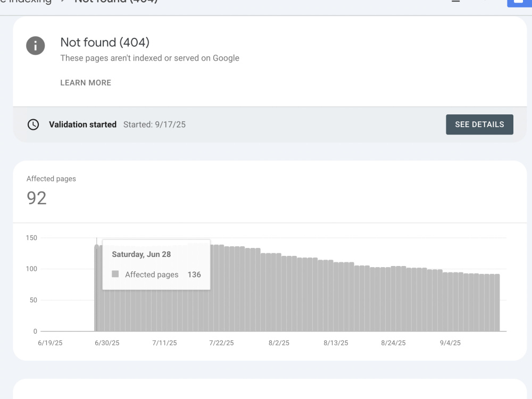Click the Started: 9/17/25 date text
This screenshot has width=532, height=399.
(x=154, y=124)
